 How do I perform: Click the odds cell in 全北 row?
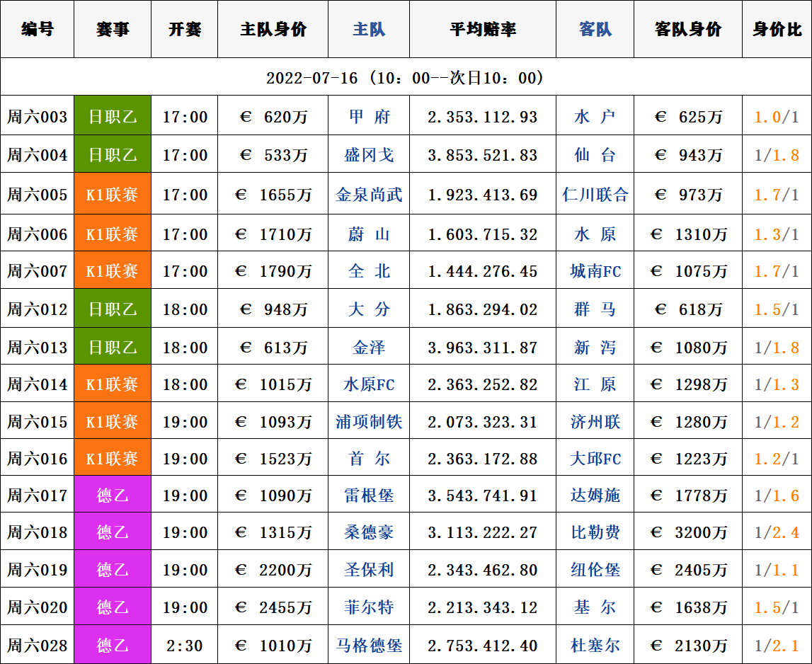click(x=483, y=271)
